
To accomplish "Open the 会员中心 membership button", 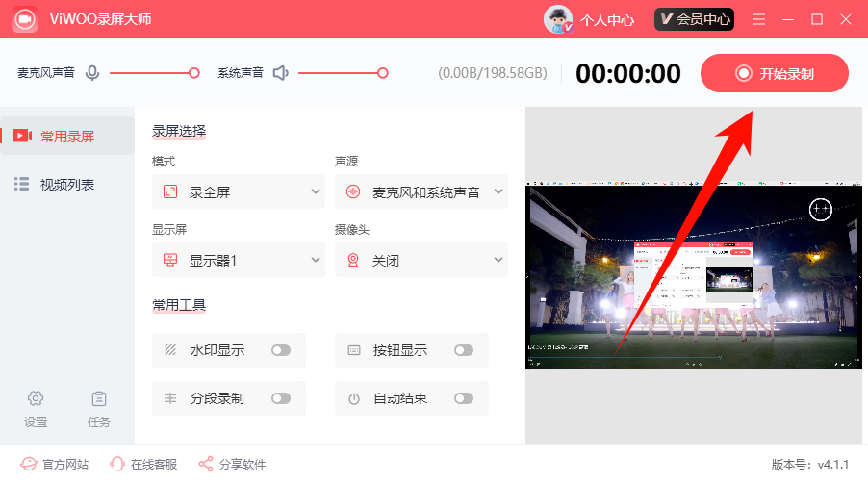I will click(694, 19).
